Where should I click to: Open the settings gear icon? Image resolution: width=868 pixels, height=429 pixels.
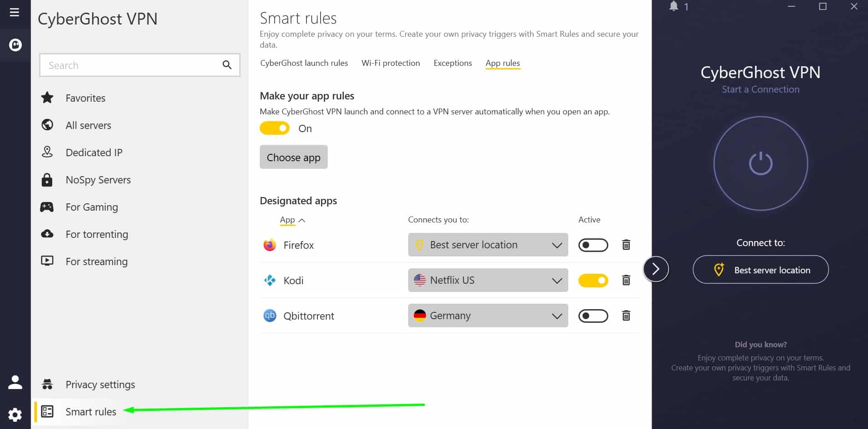[15, 414]
